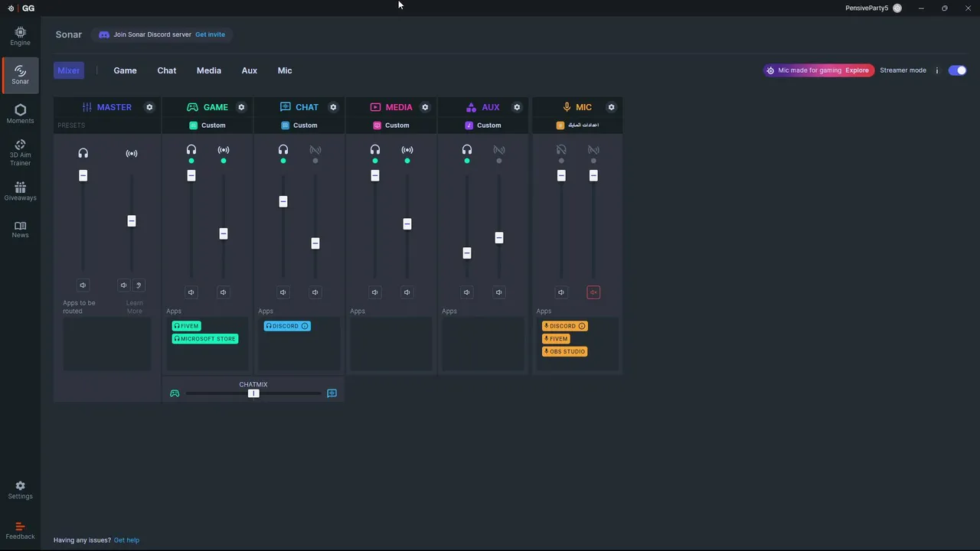The height and width of the screenshot is (551, 980).
Task: Open Moments in the sidebar
Action: (x=20, y=114)
